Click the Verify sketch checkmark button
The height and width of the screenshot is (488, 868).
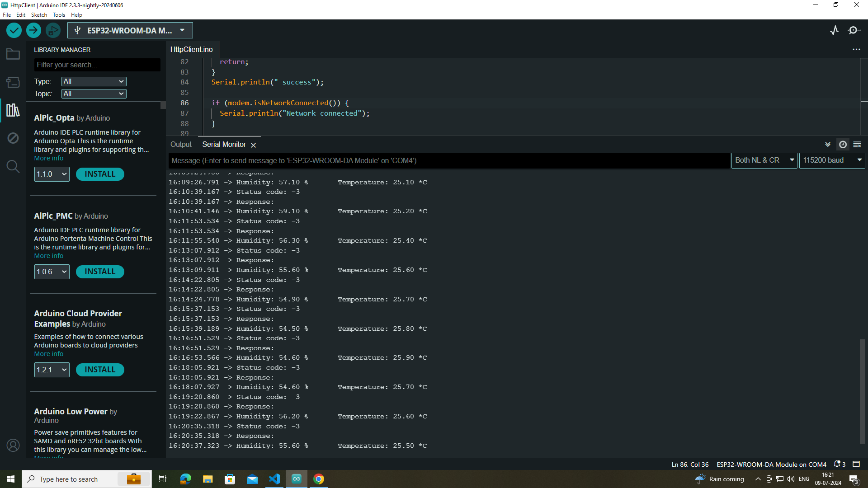coord(14,30)
